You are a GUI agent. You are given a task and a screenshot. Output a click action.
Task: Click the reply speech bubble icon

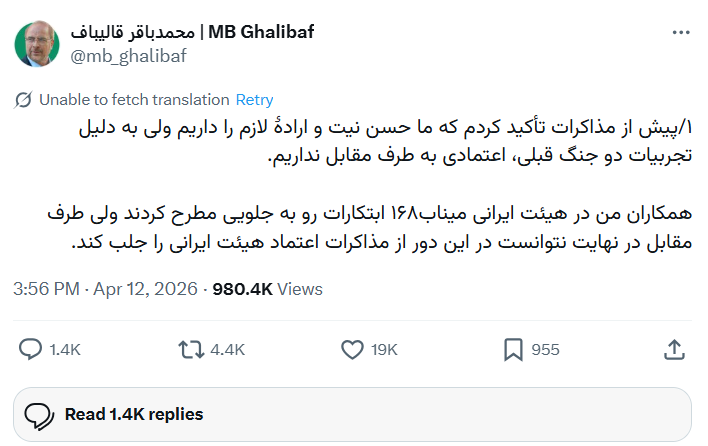(32, 349)
